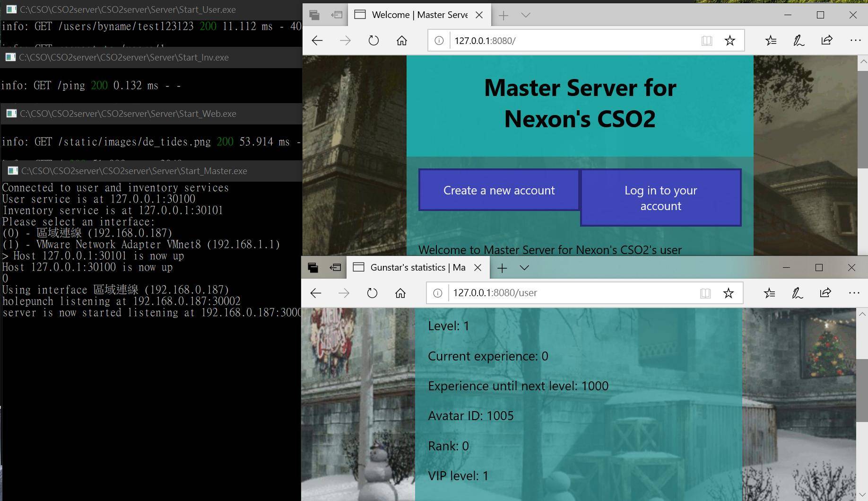Open a new tab beside Welcome tab
The height and width of the screenshot is (501, 868).
click(x=503, y=15)
